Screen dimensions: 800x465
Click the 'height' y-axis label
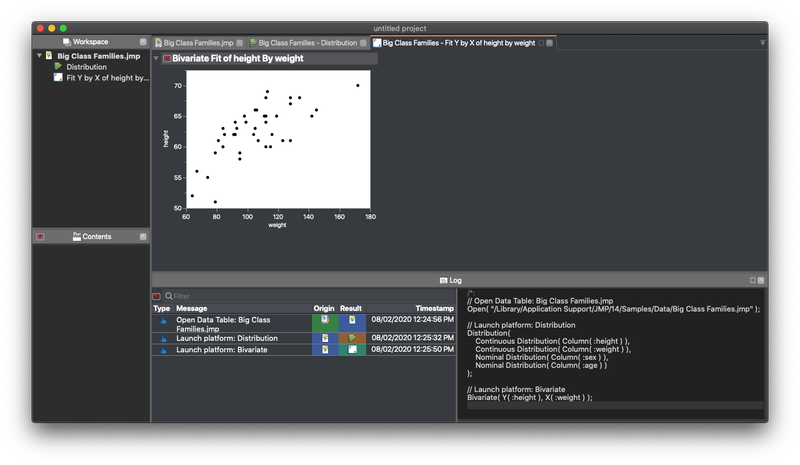pyautogui.click(x=165, y=139)
